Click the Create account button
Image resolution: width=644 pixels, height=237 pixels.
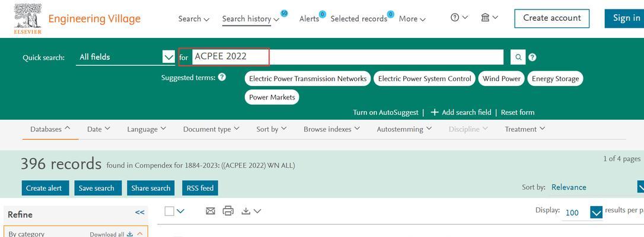click(551, 18)
